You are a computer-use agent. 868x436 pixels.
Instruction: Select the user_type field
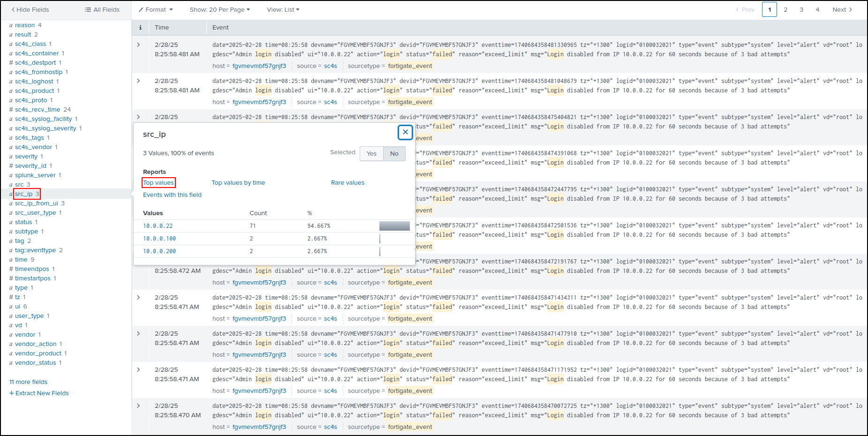point(29,316)
